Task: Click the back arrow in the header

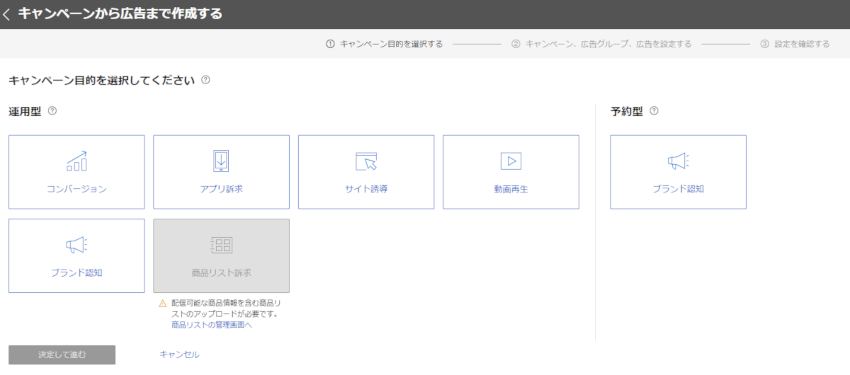Action: [7, 15]
